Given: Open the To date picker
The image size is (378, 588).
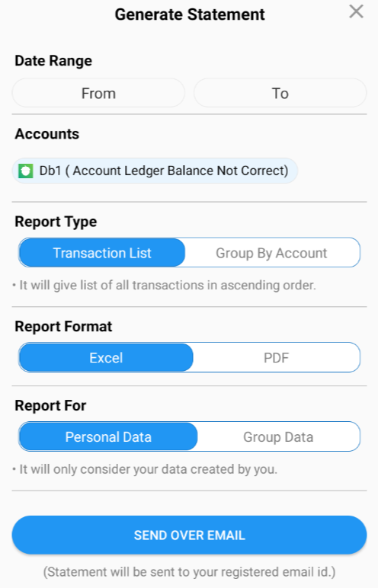Looking at the screenshot, I should 280,93.
